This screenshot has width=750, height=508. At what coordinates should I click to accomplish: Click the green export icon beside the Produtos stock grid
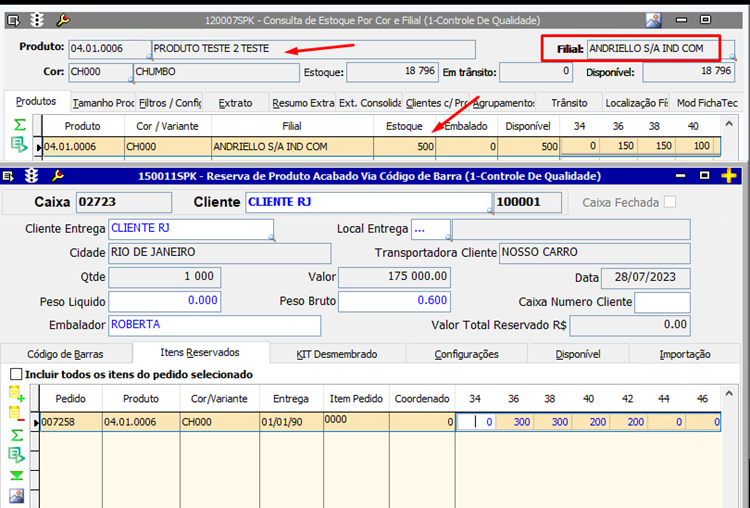click(x=19, y=145)
